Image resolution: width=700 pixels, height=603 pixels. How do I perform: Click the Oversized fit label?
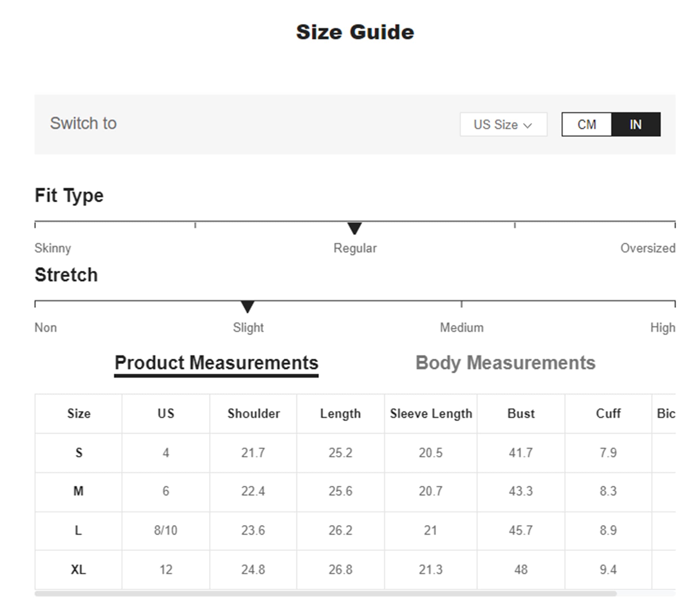648,248
